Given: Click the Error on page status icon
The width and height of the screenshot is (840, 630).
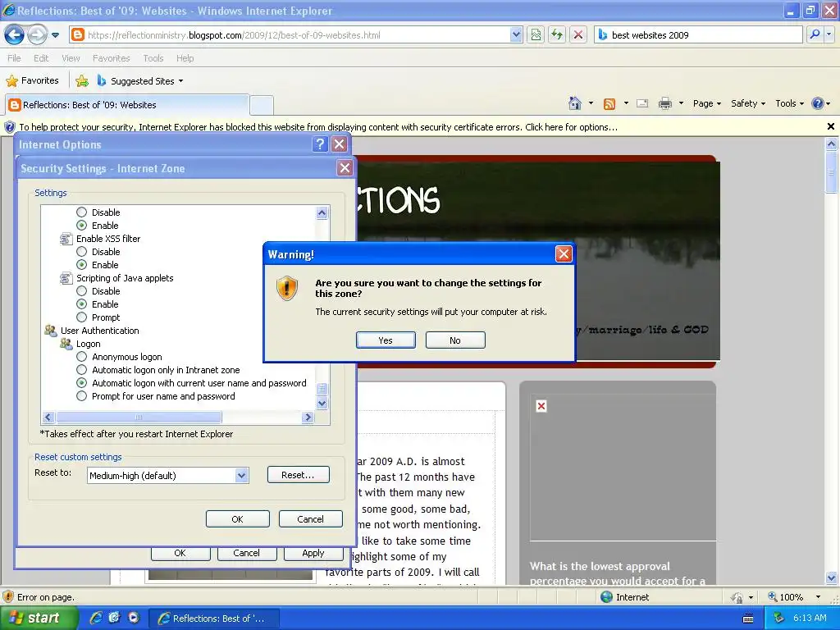Looking at the screenshot, I should pos(8,597).
